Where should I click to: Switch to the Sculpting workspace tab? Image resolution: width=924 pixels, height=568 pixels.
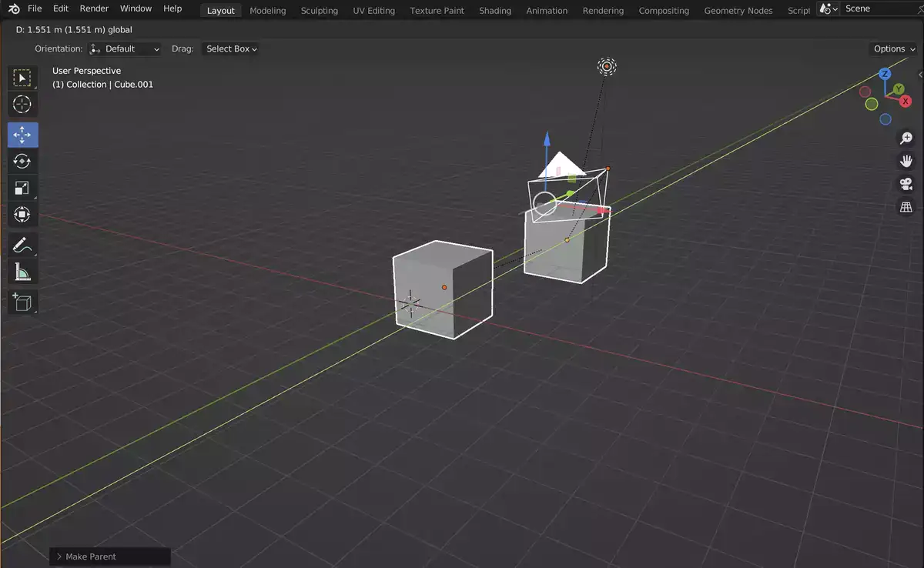point(320,11)
